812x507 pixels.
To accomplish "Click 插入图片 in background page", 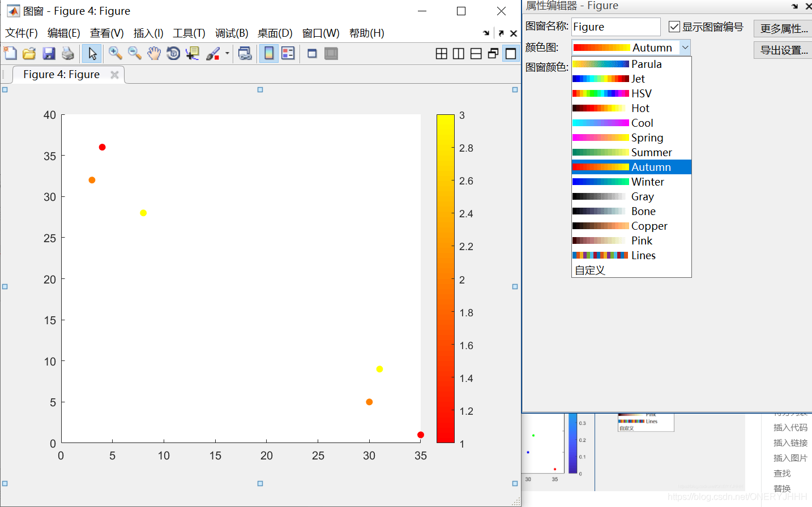I will coord(790,458).
